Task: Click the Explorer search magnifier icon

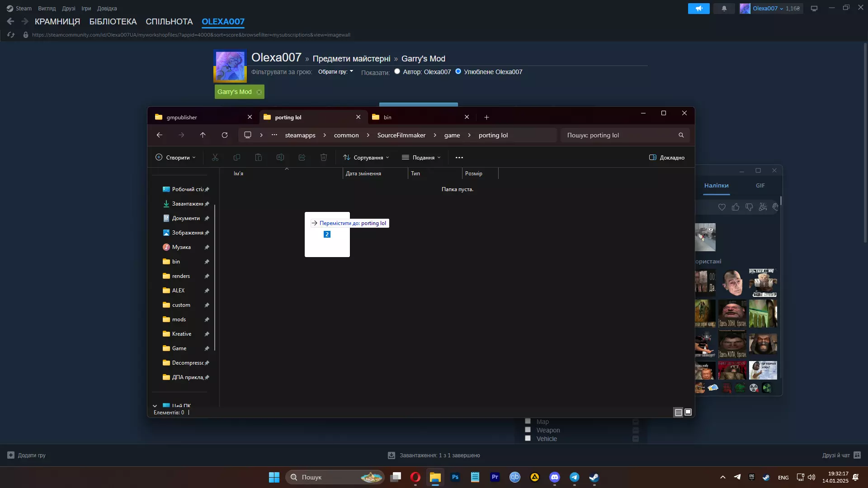Action: (x=681, y=135)
